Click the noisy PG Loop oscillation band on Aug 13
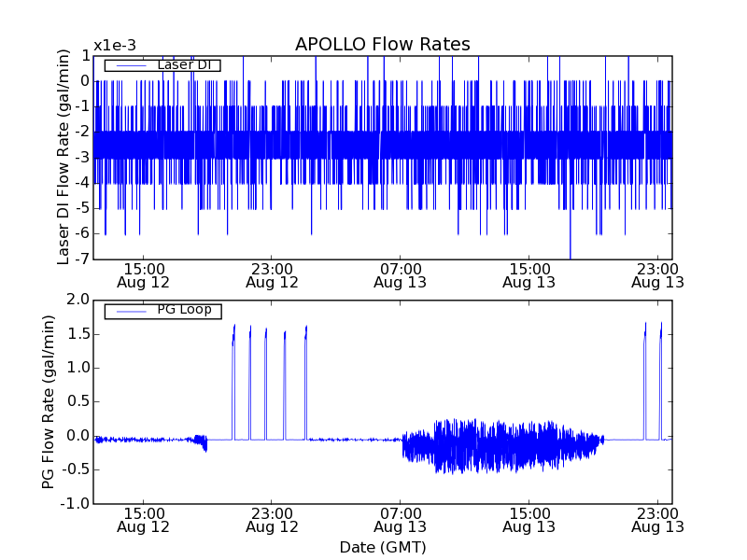This screenshot has width=747, height=560. point(495,444)
